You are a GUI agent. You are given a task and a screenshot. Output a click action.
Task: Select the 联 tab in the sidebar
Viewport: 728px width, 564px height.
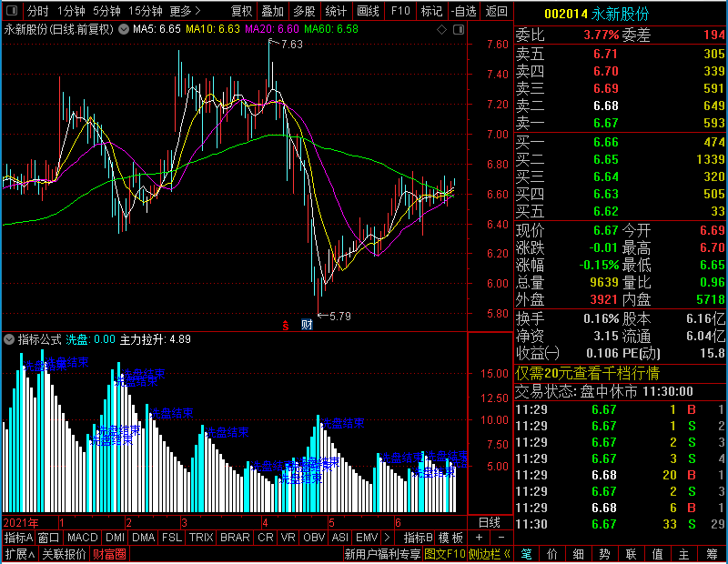[x=631, y=554]
